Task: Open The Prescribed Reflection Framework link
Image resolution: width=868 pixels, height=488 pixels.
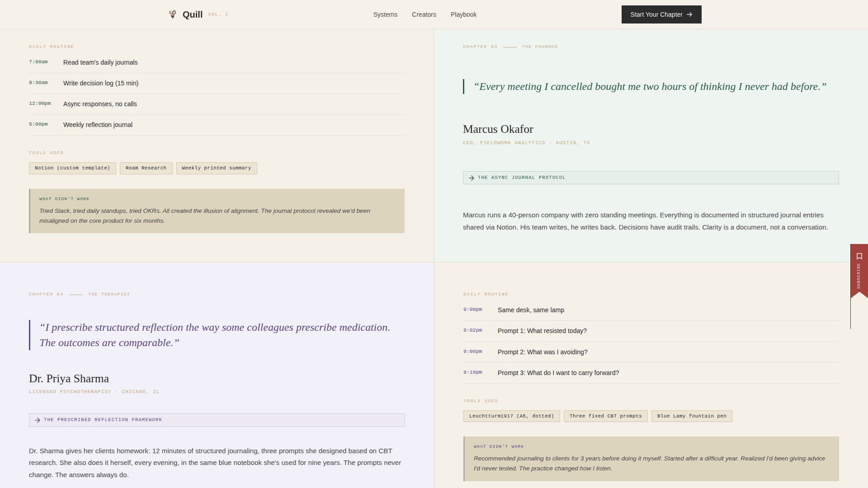Action: pyautogui.click(x=217, y=420)
